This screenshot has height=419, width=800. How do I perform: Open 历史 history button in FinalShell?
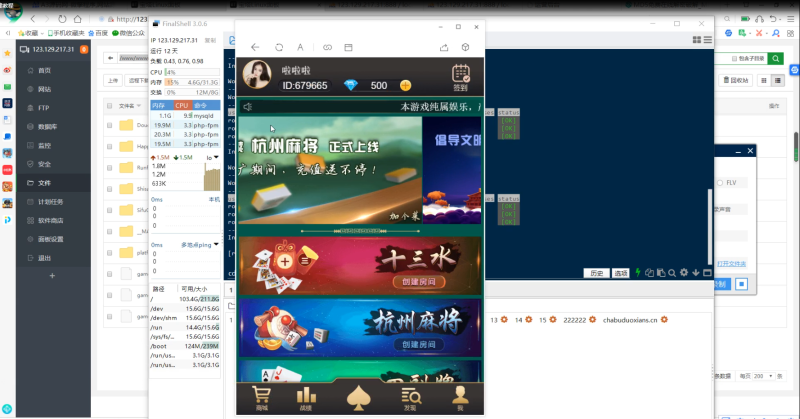coord(596,274)
